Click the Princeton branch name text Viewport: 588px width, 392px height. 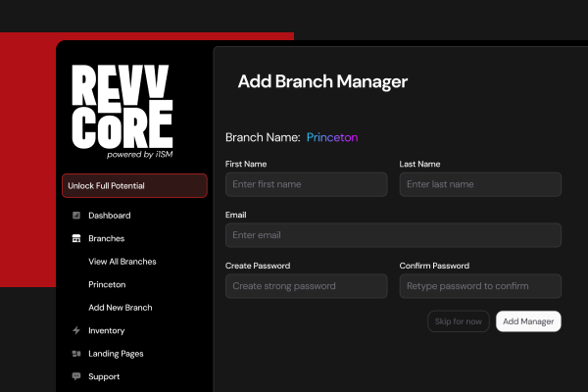(x=332, y=138)
